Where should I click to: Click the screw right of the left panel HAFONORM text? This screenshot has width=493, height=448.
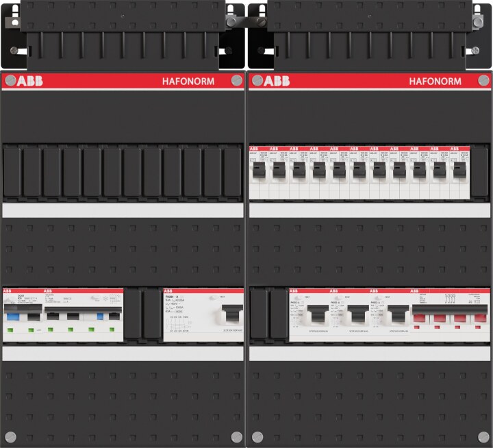[x=236, y=81]
